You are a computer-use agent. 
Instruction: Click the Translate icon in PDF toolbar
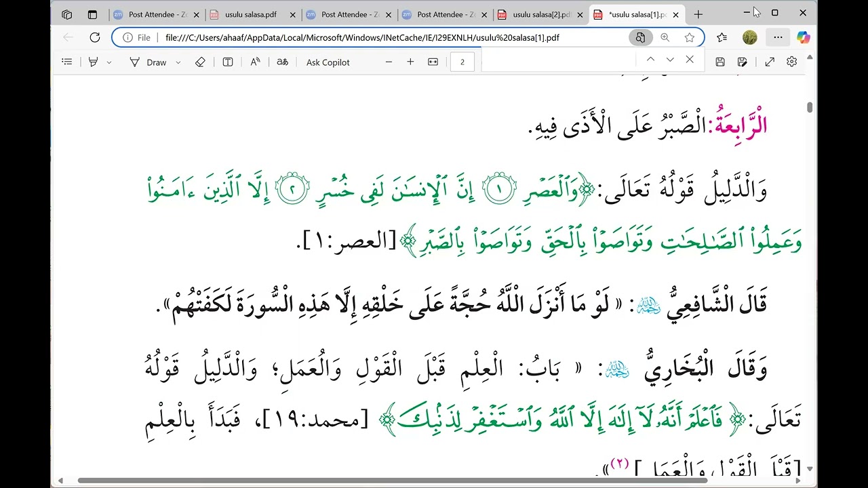282,62
